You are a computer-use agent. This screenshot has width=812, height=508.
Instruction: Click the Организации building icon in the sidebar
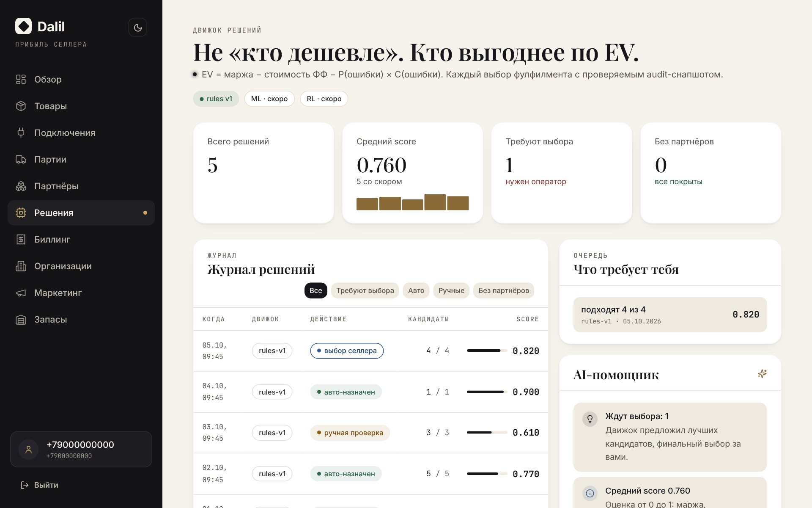[21, 266]
